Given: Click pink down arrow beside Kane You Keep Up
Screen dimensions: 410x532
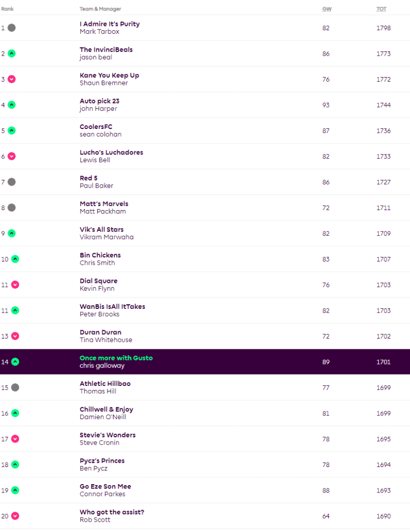Looking at the screenshot, I should tap(11, 79).
